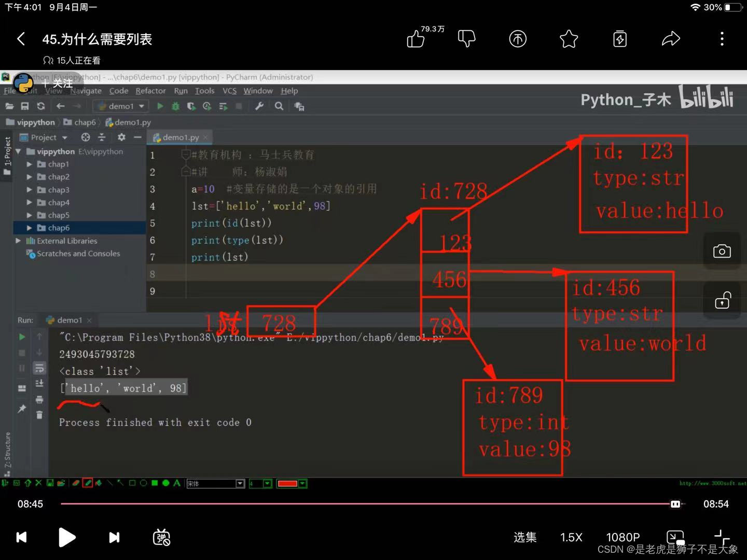Skip to the next video

point(114,537)
